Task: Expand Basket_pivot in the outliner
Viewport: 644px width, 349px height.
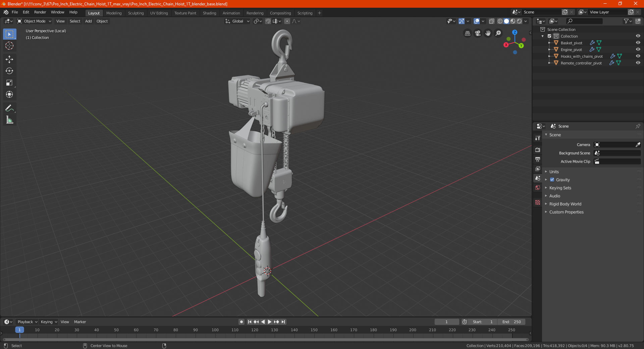Action: tap(549, 43)
